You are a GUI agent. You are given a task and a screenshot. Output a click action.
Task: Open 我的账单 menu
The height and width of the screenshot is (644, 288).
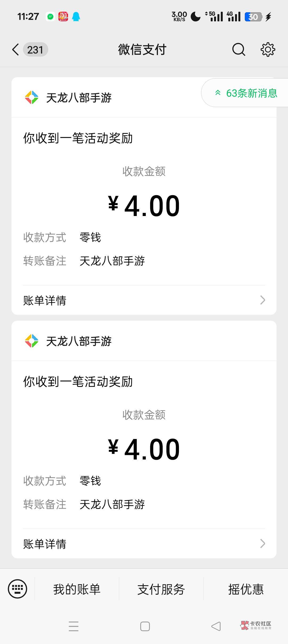[x=77, y=589]
